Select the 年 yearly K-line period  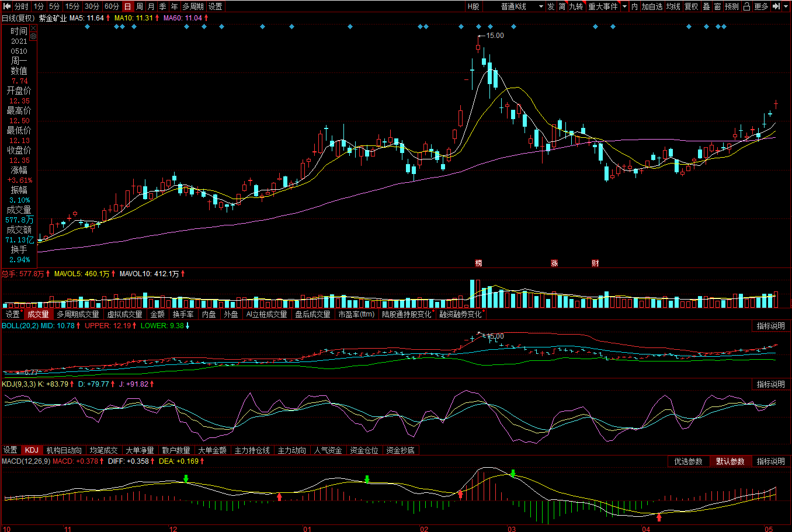174,6
